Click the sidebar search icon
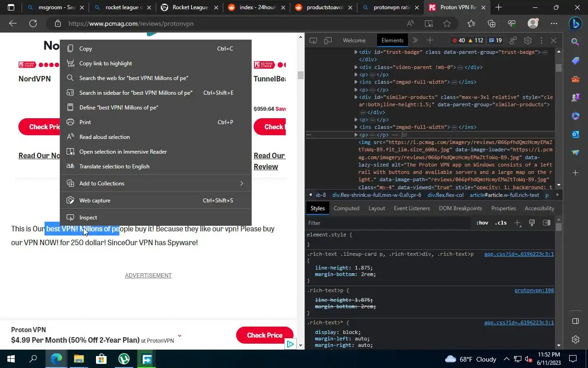 [x=575, y=42]
